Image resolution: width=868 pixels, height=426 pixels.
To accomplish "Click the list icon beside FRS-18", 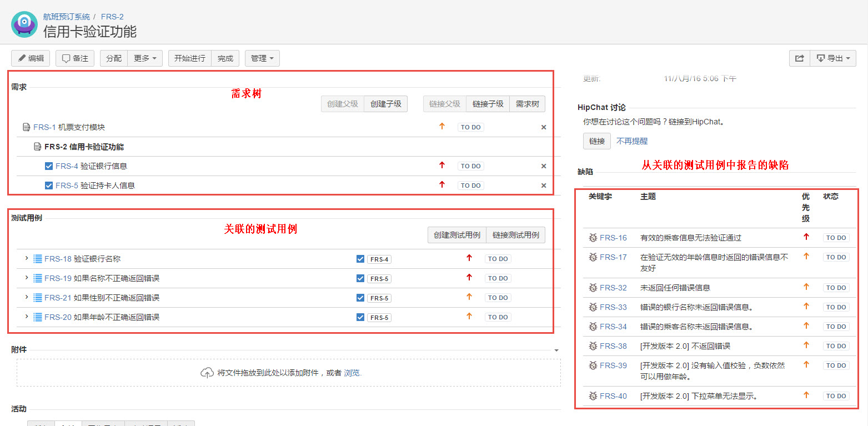I will click(38, 259).
